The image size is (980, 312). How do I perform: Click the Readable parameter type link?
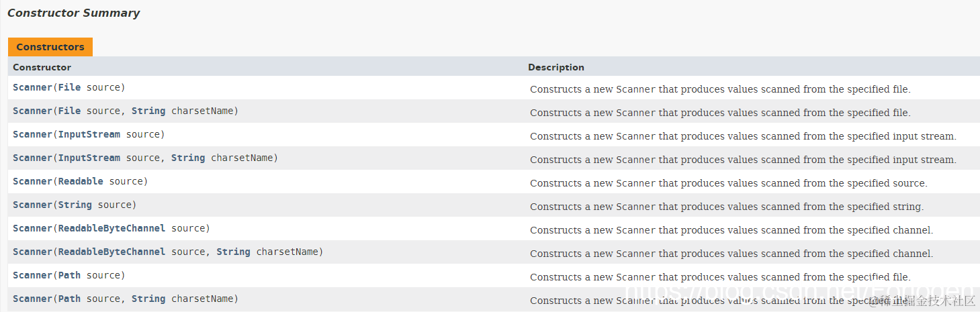pyautogui.click(x=81, y=181)
